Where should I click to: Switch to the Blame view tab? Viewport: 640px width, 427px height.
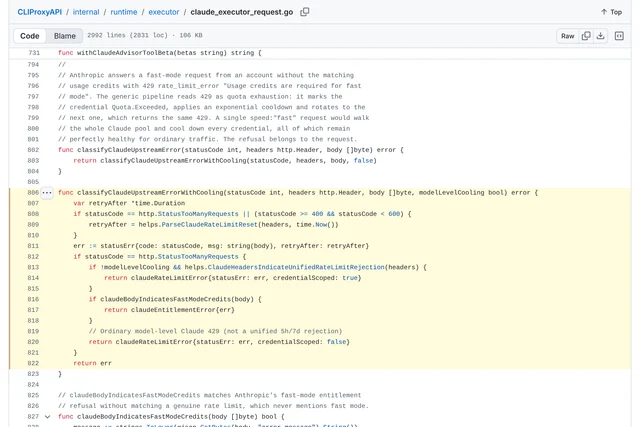pyautogui.click(x=64, y=36)
